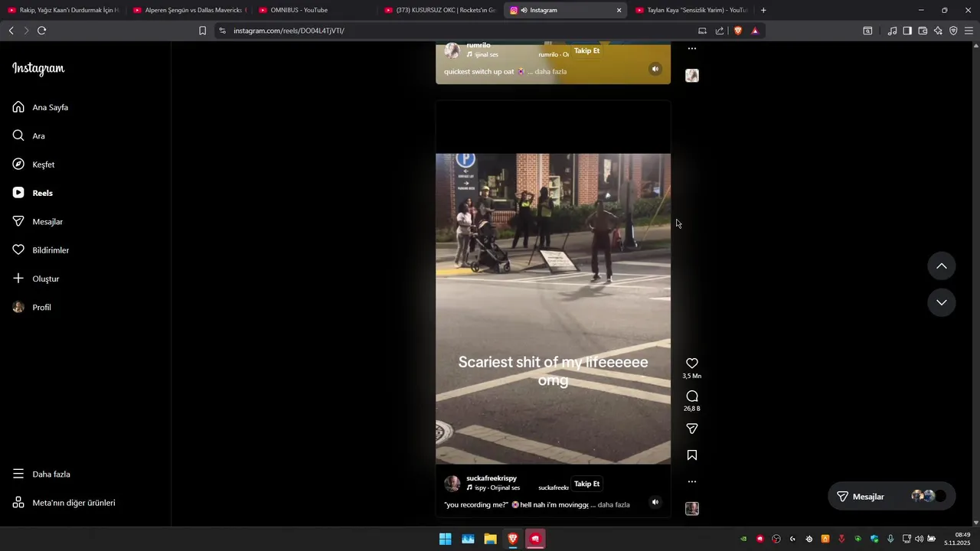Switch to Alperen Şengün vs Dallas Mavericks tab

pyautogui.click(x=190, y=10)
